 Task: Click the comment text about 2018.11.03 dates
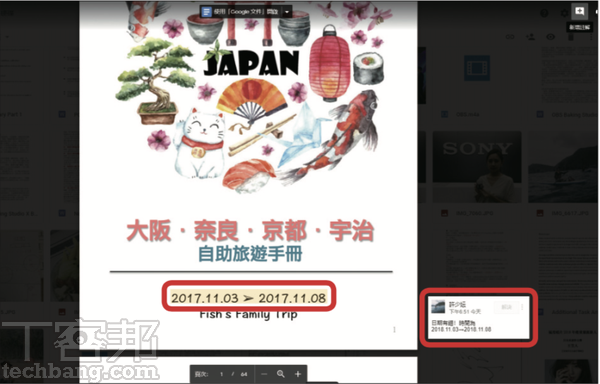coord(461,326)
